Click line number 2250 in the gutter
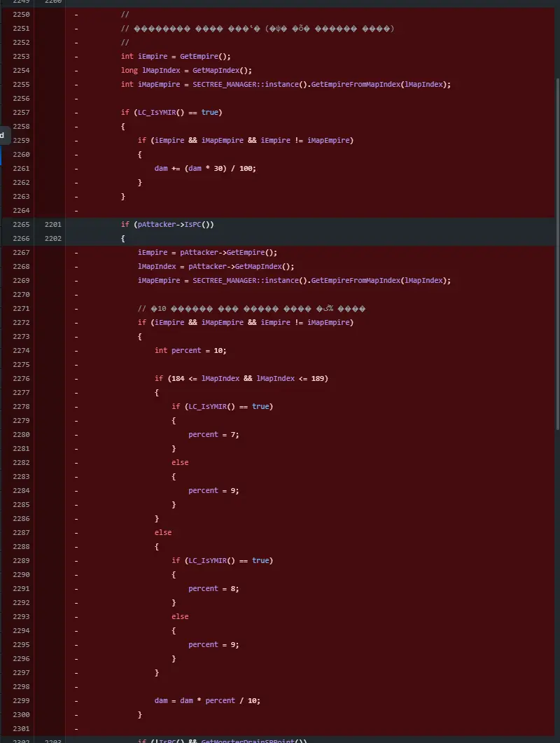Viewport: 560px width, 743px height. coord(21,14)
